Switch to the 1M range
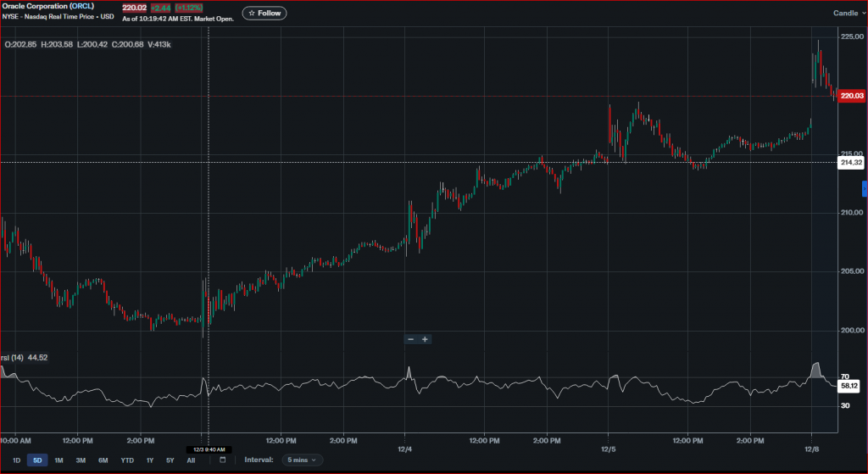 pos(58,460)
